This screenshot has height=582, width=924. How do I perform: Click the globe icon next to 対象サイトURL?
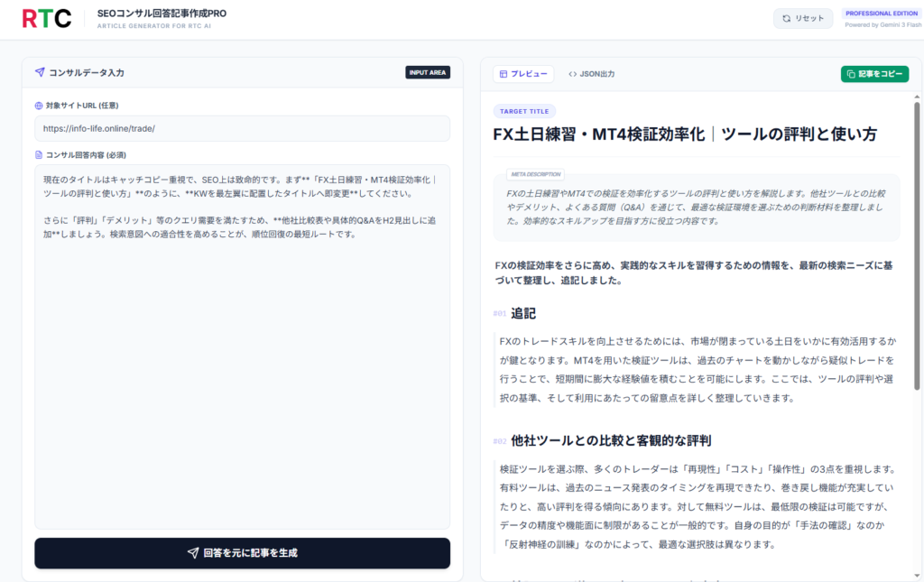tap(39, 106)
